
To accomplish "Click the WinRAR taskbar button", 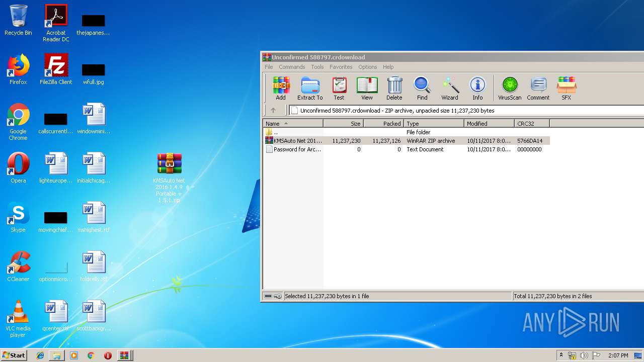I will [x=124, y=355].
